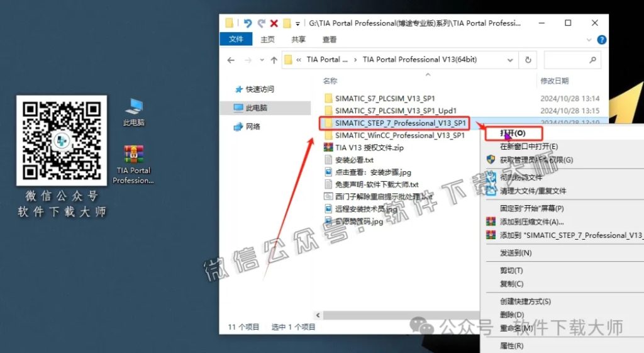This screenshot has width=644, height=353.
Task: Choose 复制(C) in context menu
Action: coord(512,284)
